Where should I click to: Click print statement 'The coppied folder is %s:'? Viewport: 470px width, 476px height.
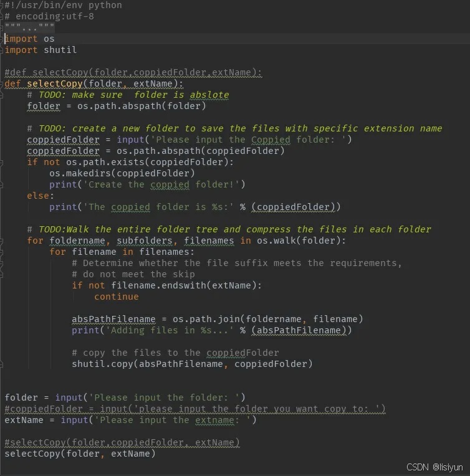point(194,207)
